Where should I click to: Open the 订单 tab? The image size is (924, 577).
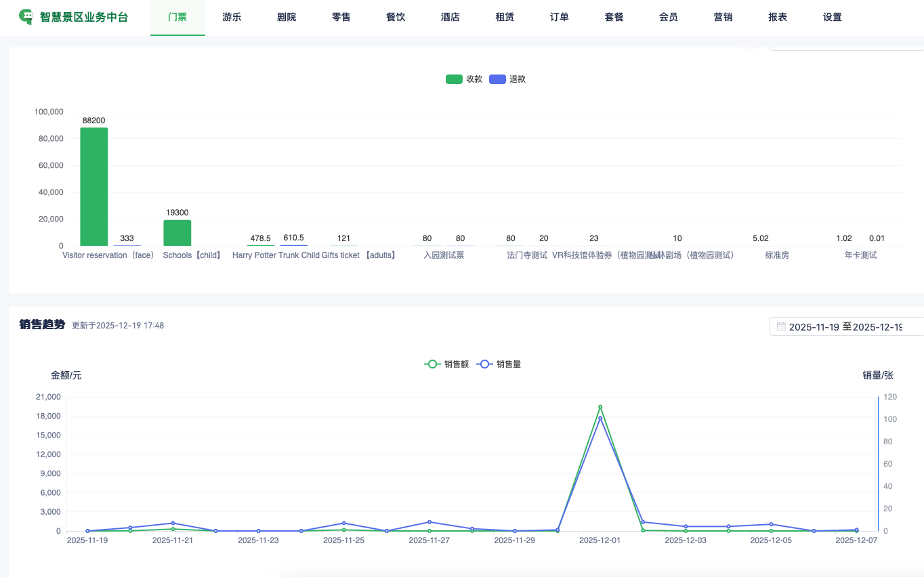[x=560, y=18]
